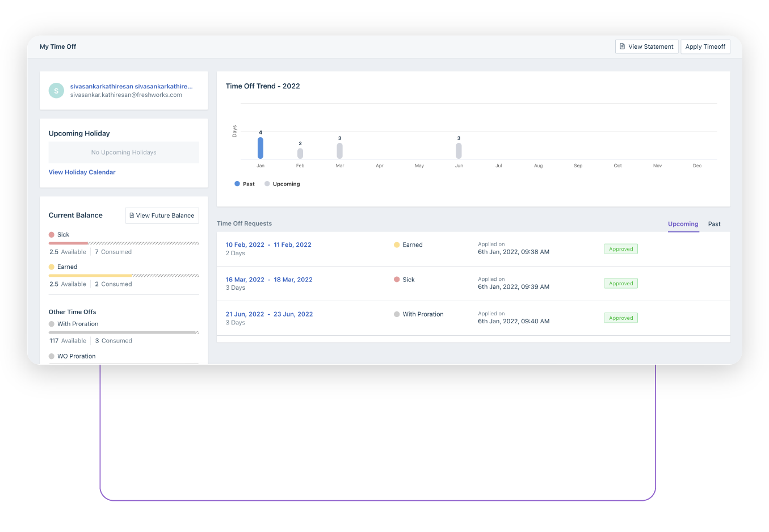The width and height of the screenshot is (769, 532).
Task: Click Approved badge for the Jun request
Action: pyautogui.click(x=621, y=318)
